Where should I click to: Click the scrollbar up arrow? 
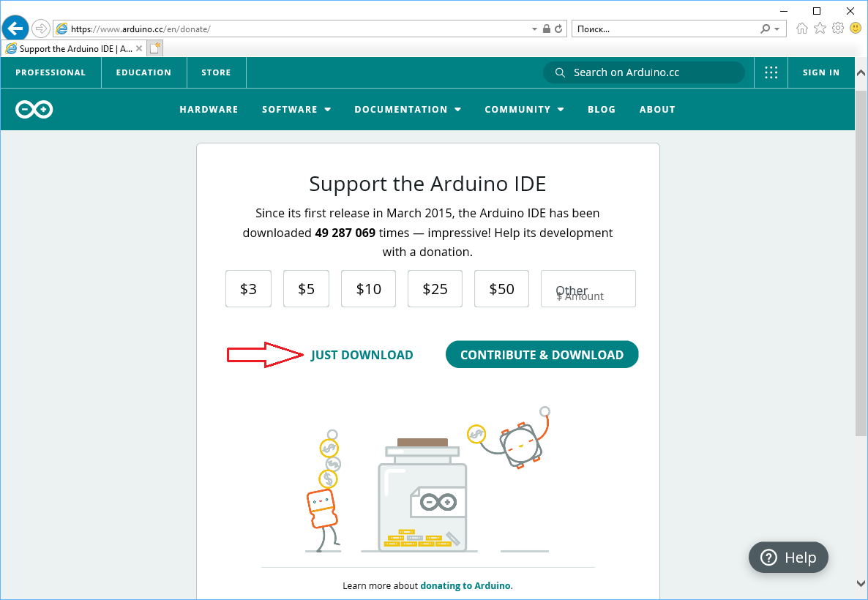pyautogui.click(x=861, y=72)
